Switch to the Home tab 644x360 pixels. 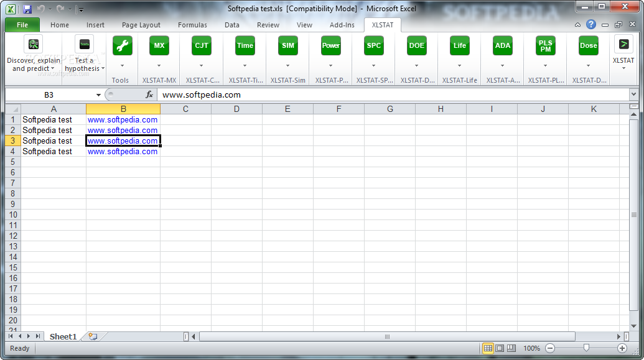60,25
